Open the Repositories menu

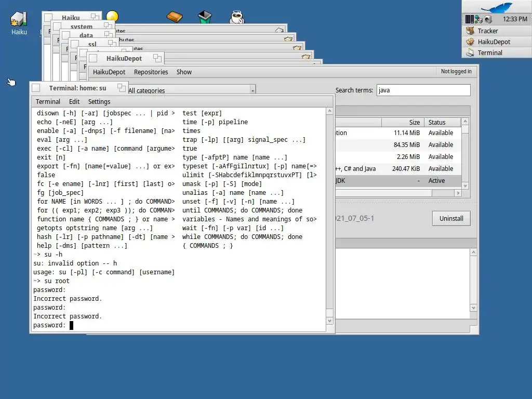pos(151,72)
